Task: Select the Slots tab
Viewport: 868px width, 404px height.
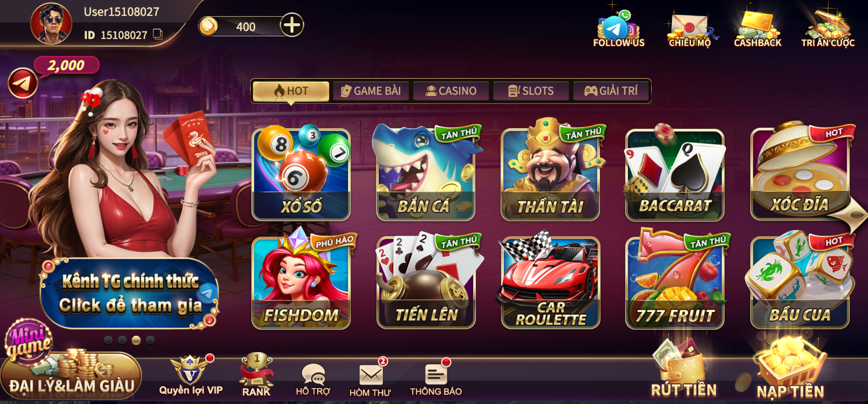Action: (x=531, y=91)
